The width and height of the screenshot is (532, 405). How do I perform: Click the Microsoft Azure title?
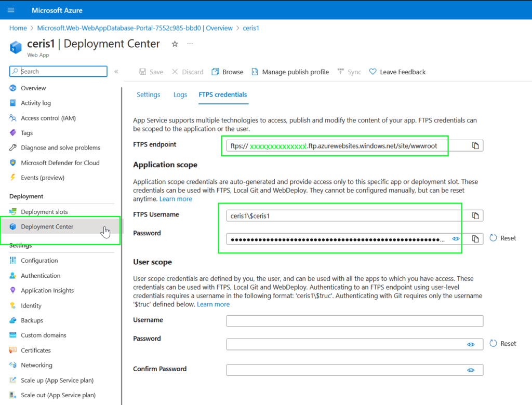(x=57, y=10)
